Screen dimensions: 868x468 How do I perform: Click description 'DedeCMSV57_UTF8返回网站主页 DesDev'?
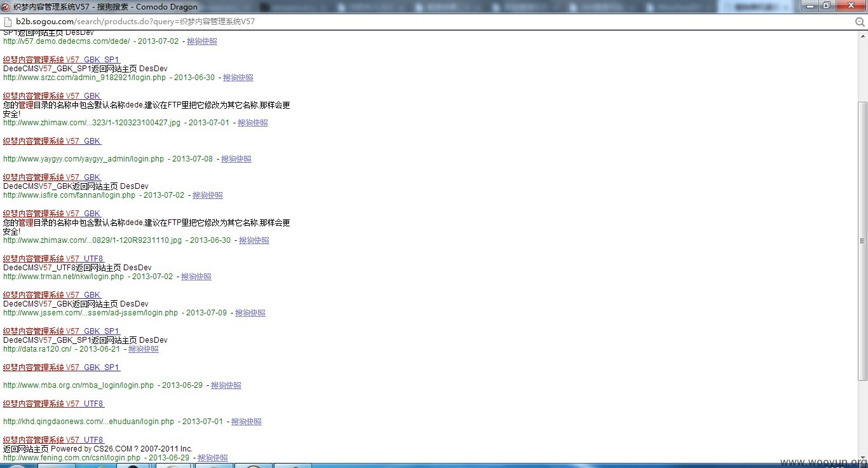pyautogui.click(x=78, y=268)
